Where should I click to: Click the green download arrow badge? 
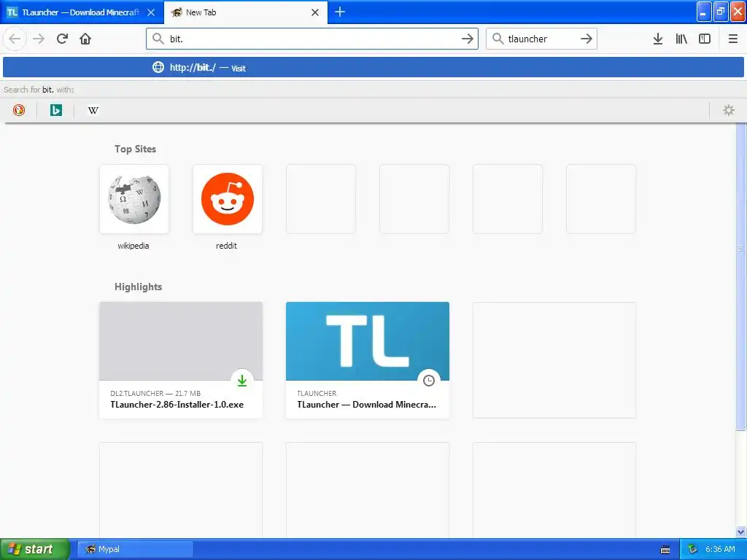[x=242, y=381]
